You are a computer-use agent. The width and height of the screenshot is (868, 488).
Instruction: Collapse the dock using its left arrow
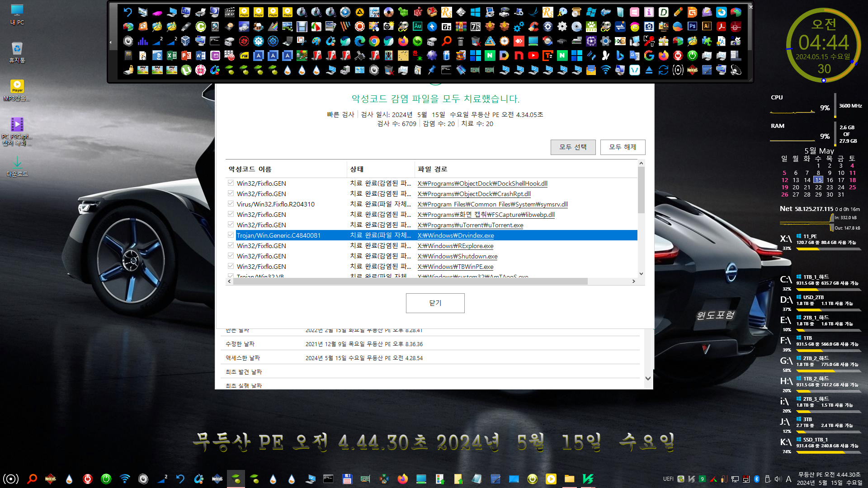(x=111, y=42)
